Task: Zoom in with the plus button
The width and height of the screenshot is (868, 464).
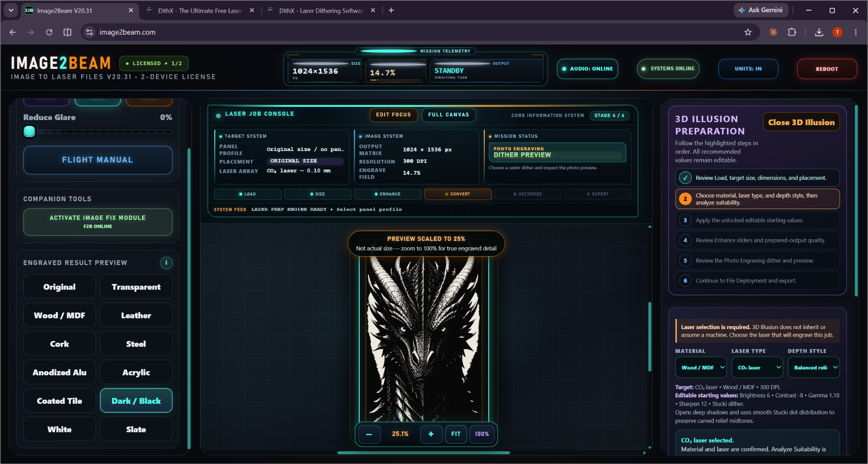Action: [x=431, y=434]
